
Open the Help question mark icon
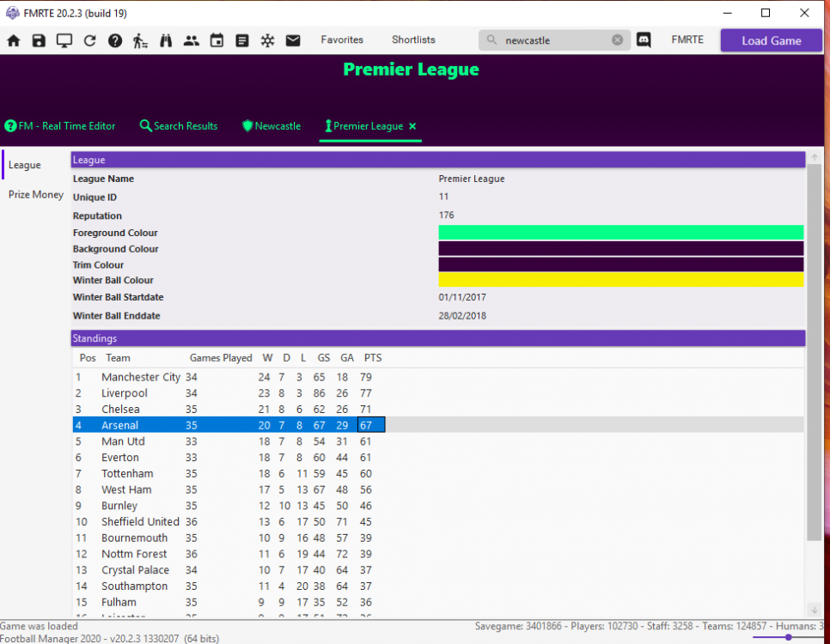(x=115, y=40)
